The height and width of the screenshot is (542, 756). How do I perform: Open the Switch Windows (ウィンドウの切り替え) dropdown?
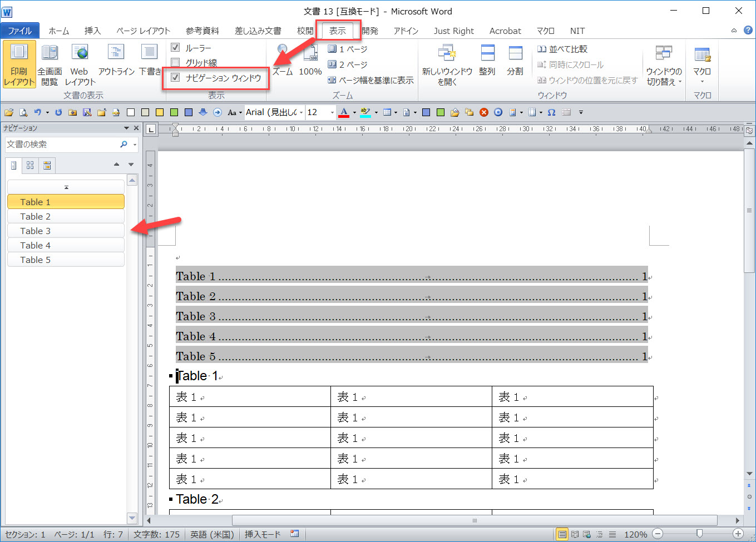[664, 66]
